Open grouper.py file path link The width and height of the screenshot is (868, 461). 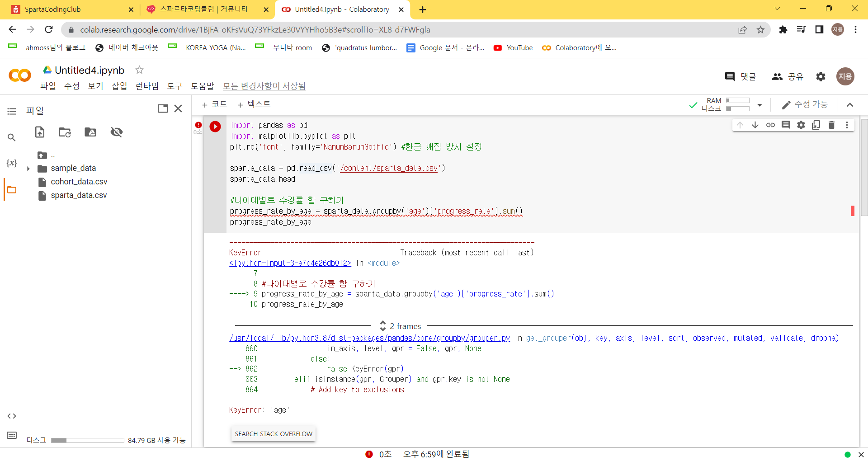[369, 338]
